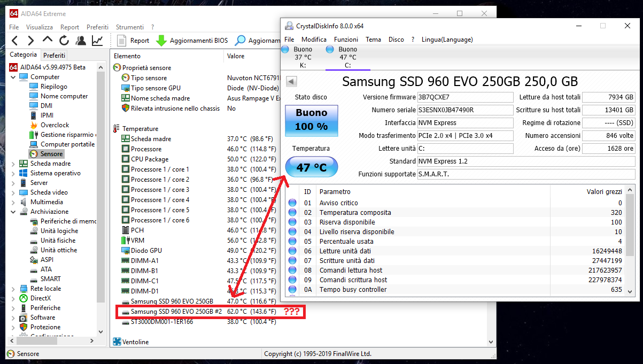Select the Software tree item
Image resolution: width=643 pixels, height=364 pixels.
pos(43,317)
